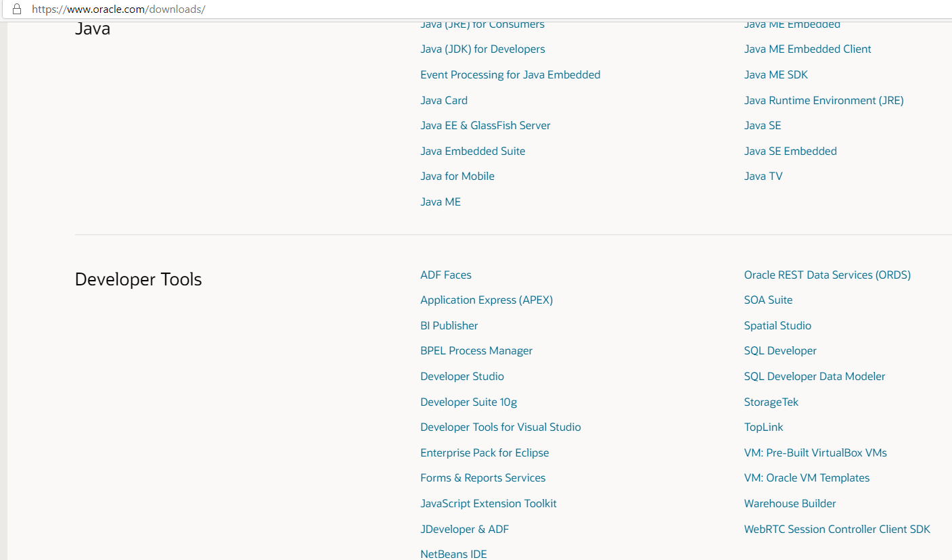Click the Java section heading
Screen dimensions: 952x560
92,29
